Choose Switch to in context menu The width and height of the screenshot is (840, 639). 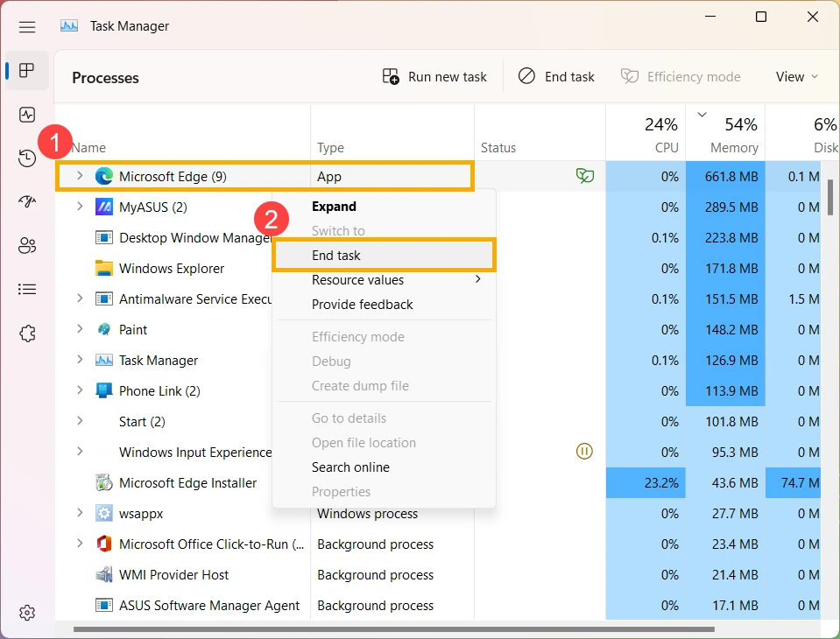coord(384,231)
